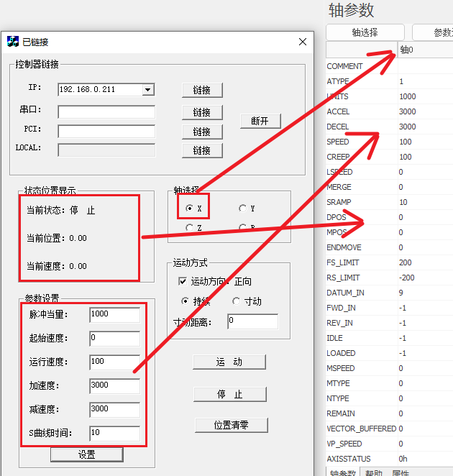Select the IDLE parameter row

pyautogui.click(x=390, y=338)
